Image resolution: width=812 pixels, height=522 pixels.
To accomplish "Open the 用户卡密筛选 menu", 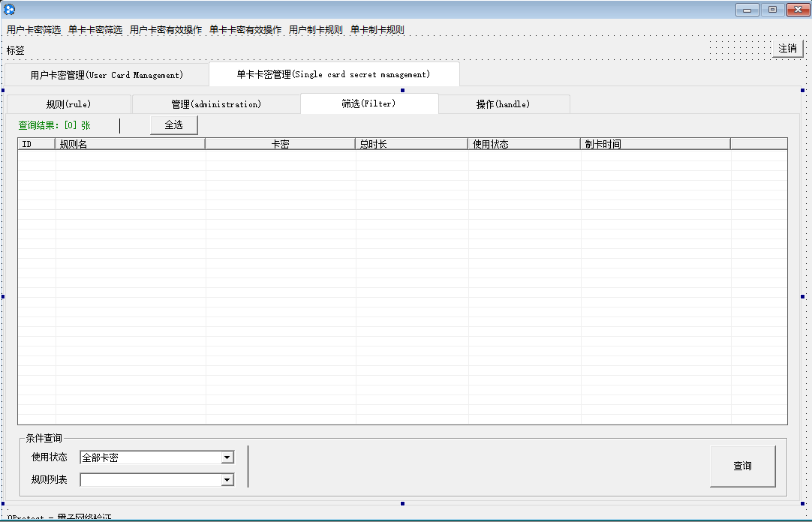I will (x=34, y=30).
